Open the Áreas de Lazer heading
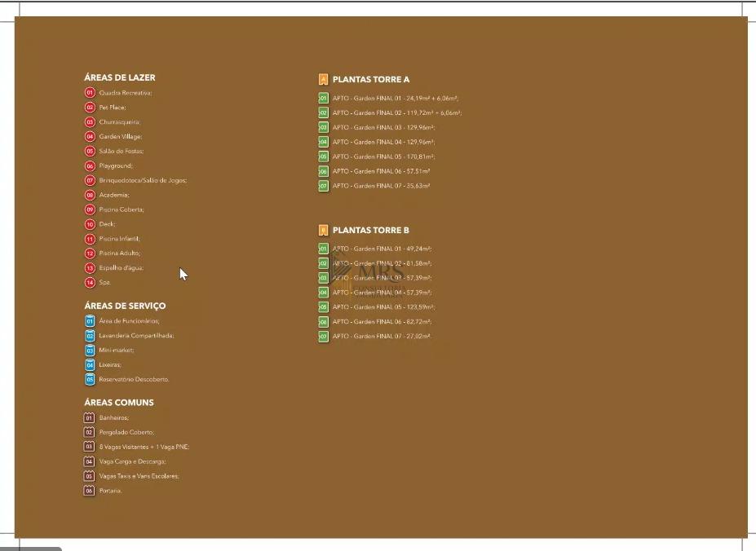The width and height of the screenshot is (756, 551). click(x=119, y=77)
